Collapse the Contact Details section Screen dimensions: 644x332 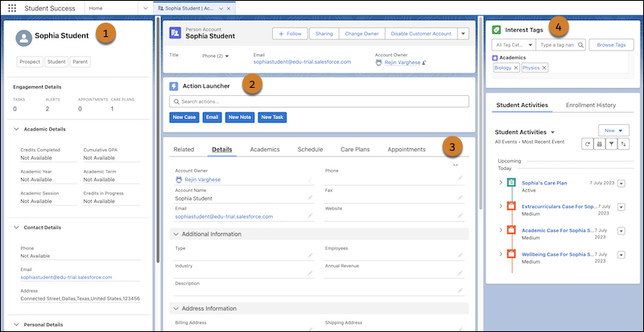(16, 227)
